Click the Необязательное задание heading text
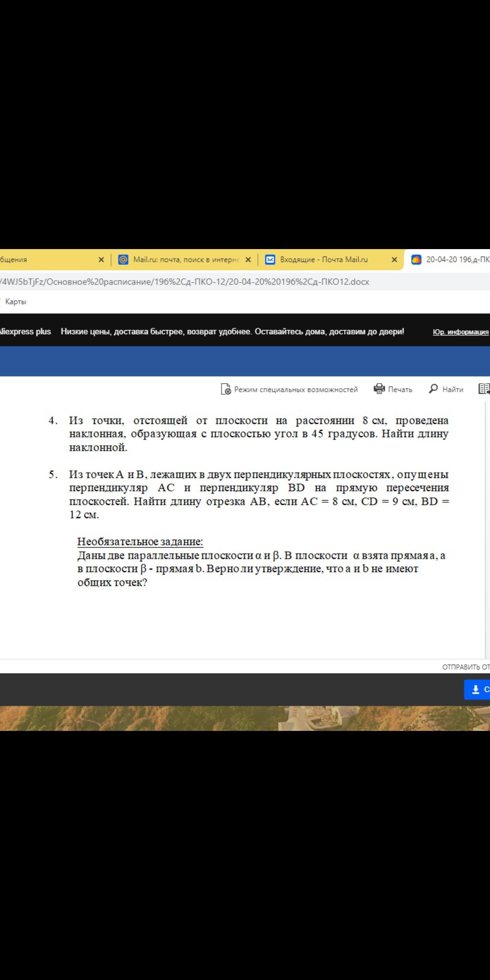Image resolution: width=490 pixels, height=980 pixels. tap(141, 541)
